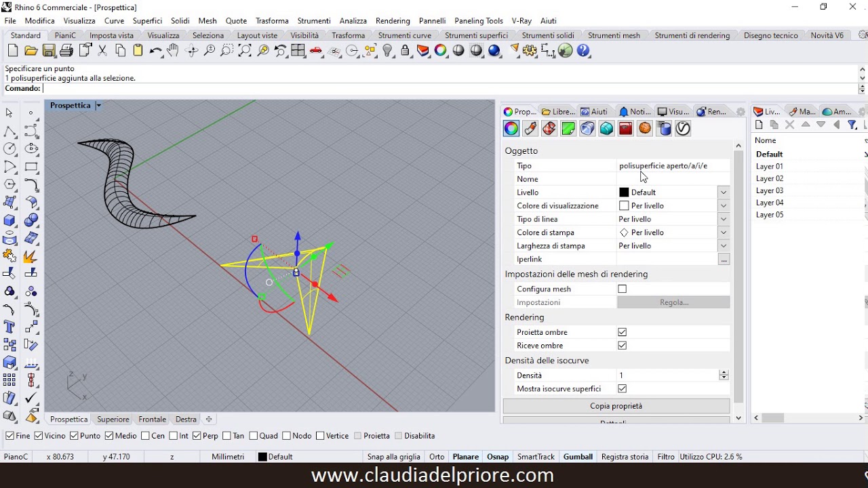
Task: Disable the Perp osnap checkbox
Action: (x=197, y=436)
